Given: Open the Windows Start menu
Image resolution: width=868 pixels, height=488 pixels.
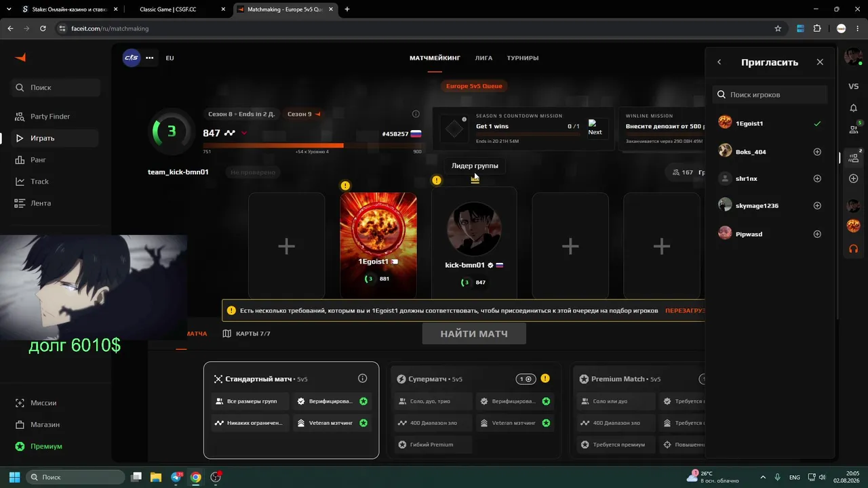Looking at the screenshot, I should point(14,477).
